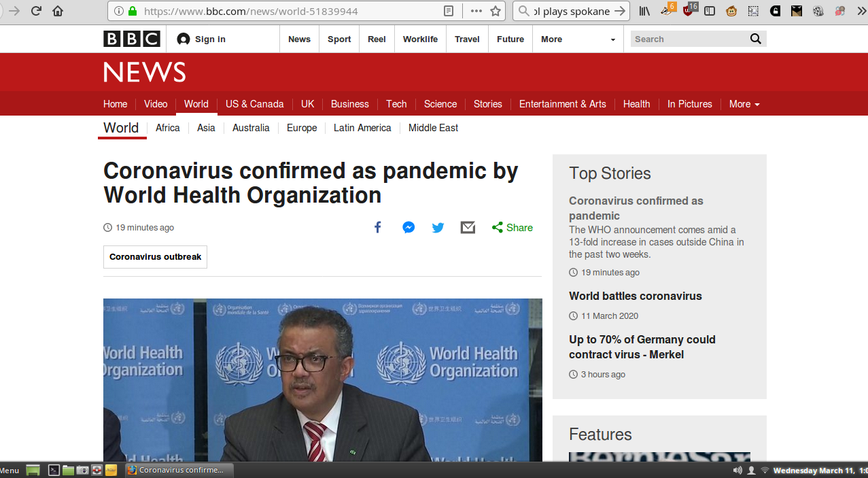
Task: Open the Future section
Action: click(x=510, y=39)
